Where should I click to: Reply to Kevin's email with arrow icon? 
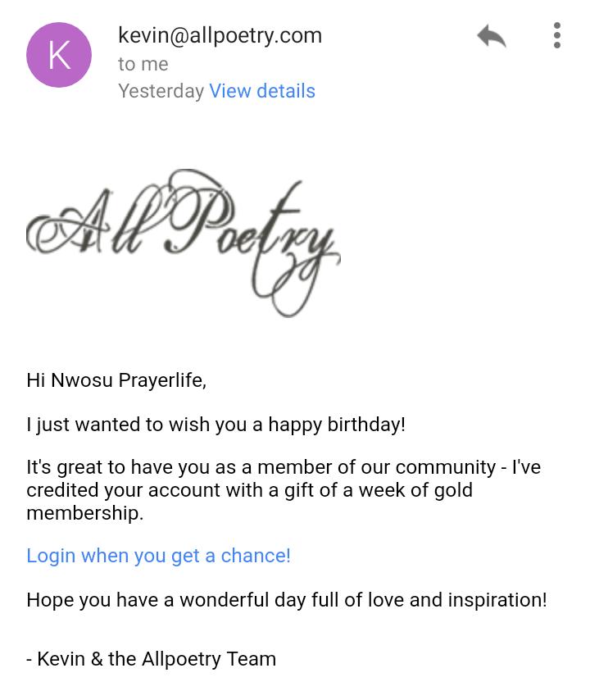492,36
